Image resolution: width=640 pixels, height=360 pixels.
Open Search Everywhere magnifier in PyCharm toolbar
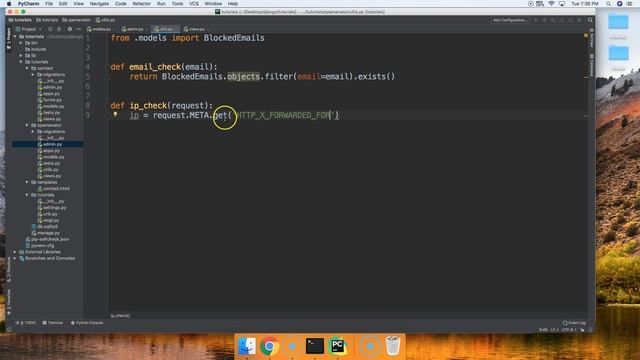coord(590,20)
